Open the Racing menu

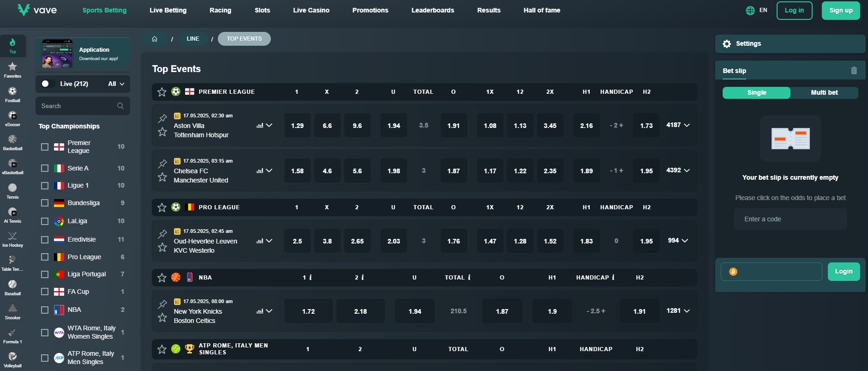[220, 10]
